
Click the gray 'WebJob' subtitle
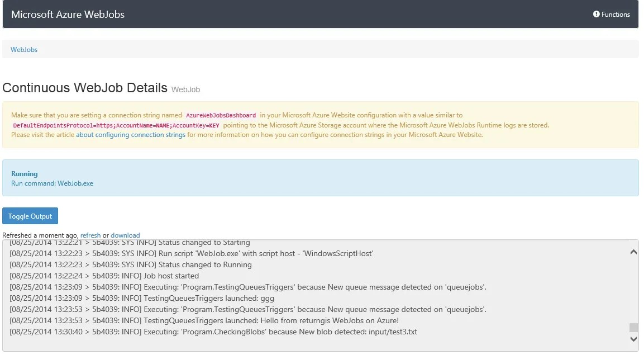(185, 89)
